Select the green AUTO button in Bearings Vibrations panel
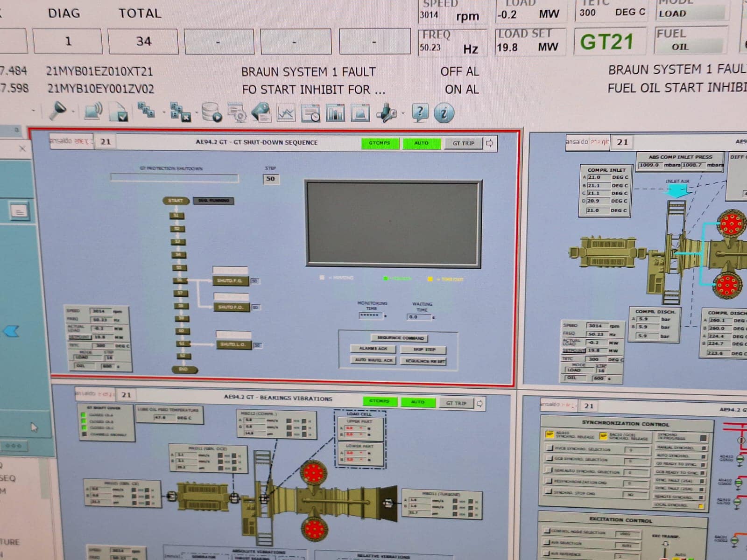Image resolution: width=747 pixels, height=560 pixels. [417, 402]
